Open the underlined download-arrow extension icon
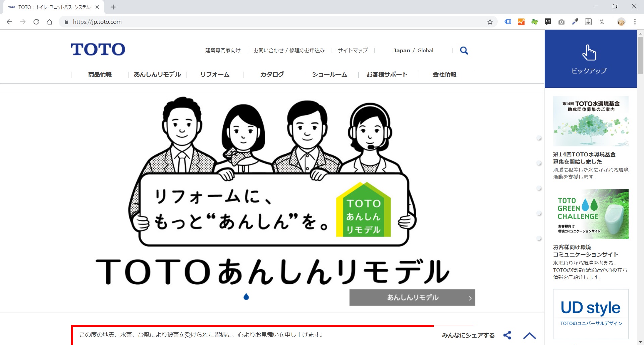This screenshot has height=345, width=644. 602,22
